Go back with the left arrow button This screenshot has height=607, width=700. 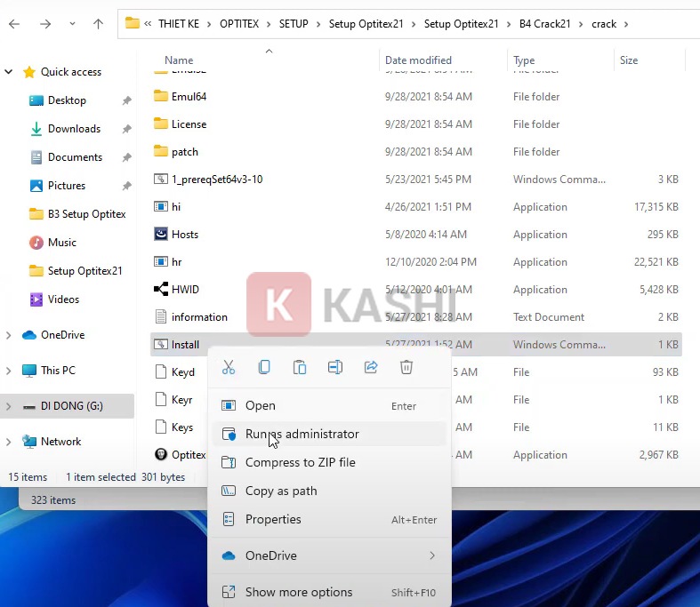click(14, 24)
